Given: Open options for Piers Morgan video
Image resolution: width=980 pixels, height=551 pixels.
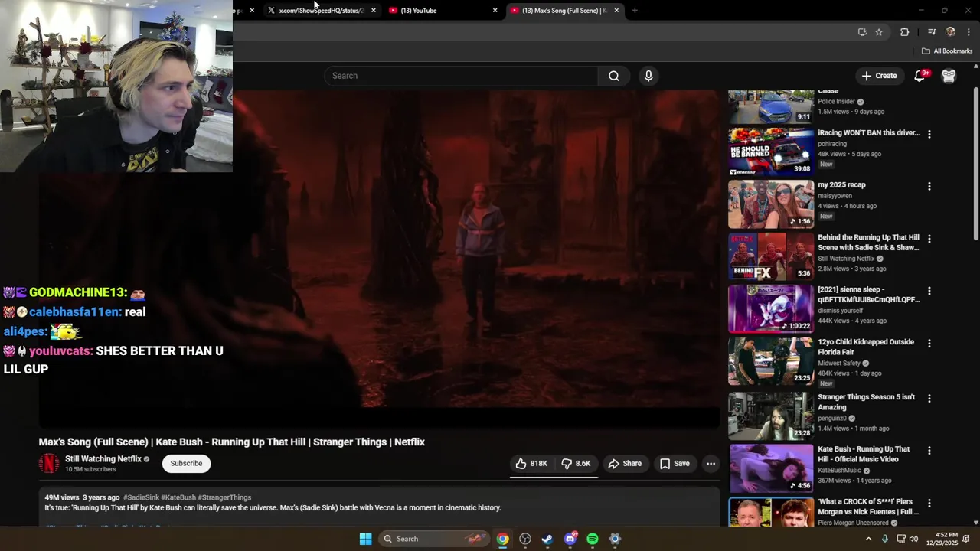Looking at the screenshot, I should coord(929,503).
